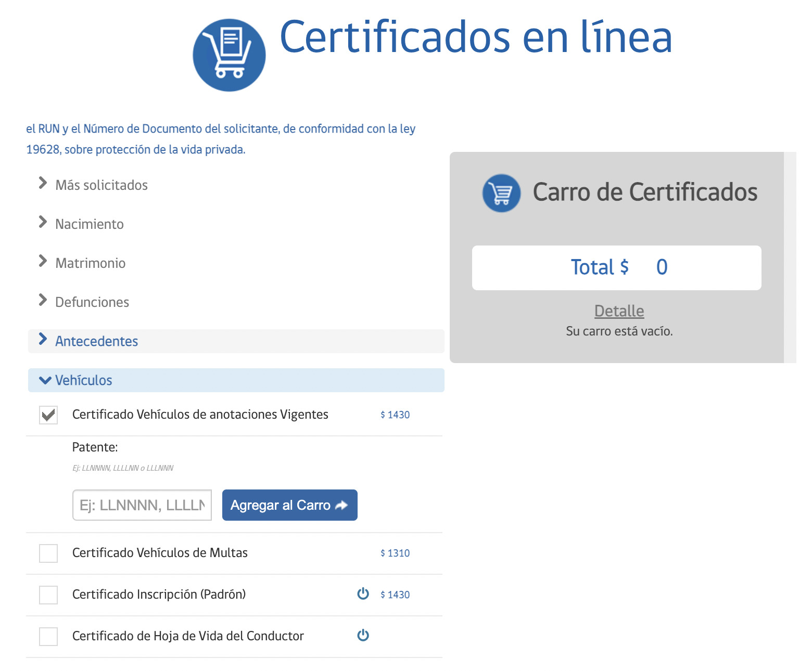Select the Certificado de Hoja de Vida del Conductor checkbox
The image size is (812, 671).
48,637
